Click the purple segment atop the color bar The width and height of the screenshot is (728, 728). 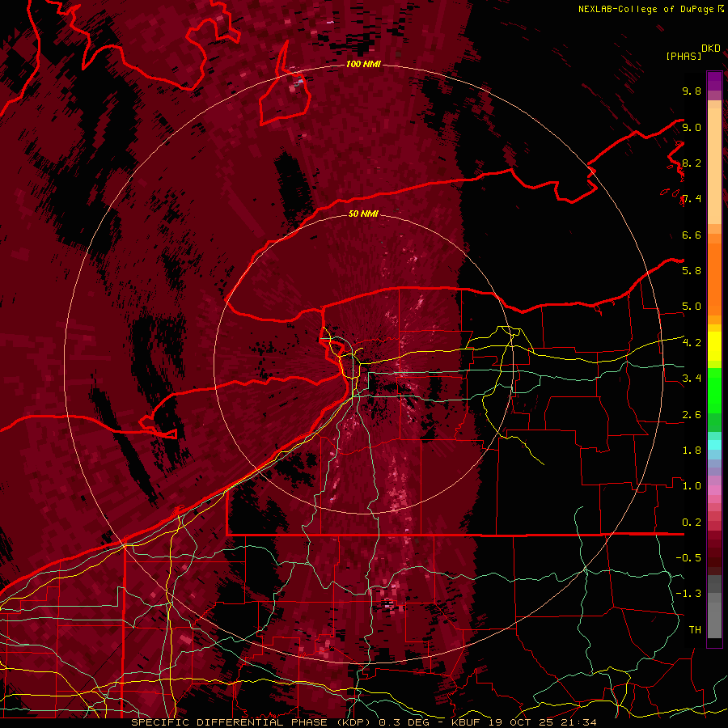(x=714, y=82)
